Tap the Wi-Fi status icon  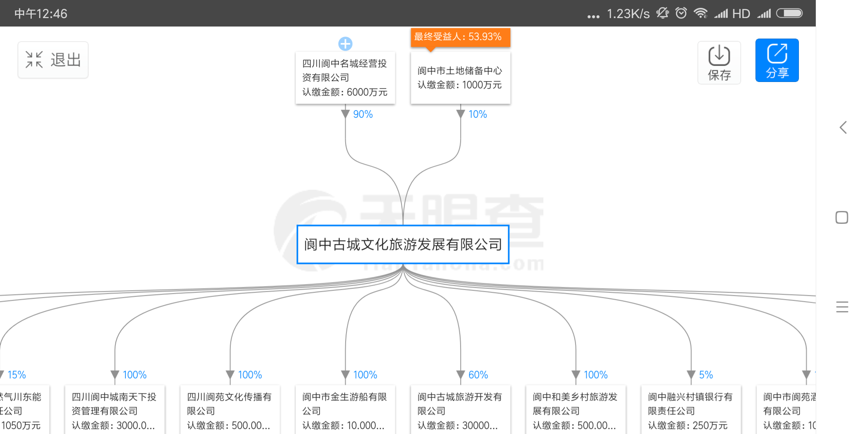click(700, 13)
